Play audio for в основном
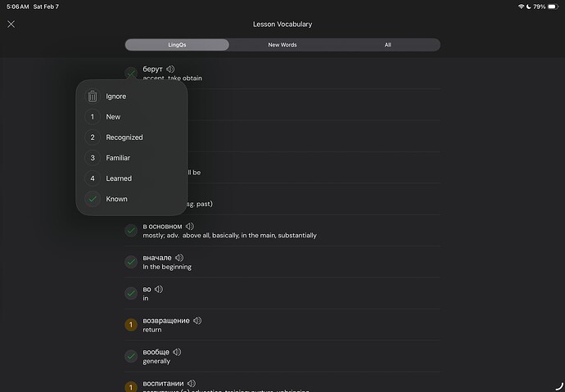The image size is (565, 392). click(190, 226)
